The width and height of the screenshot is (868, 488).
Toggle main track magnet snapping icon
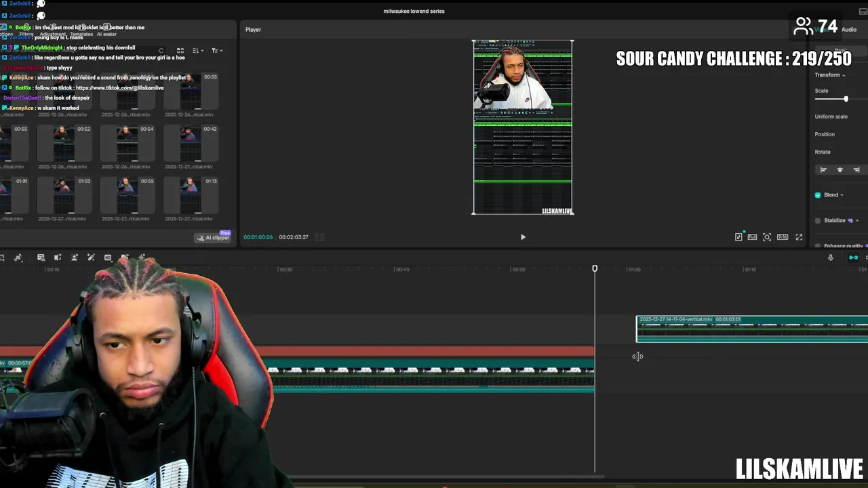coord(854,258)
